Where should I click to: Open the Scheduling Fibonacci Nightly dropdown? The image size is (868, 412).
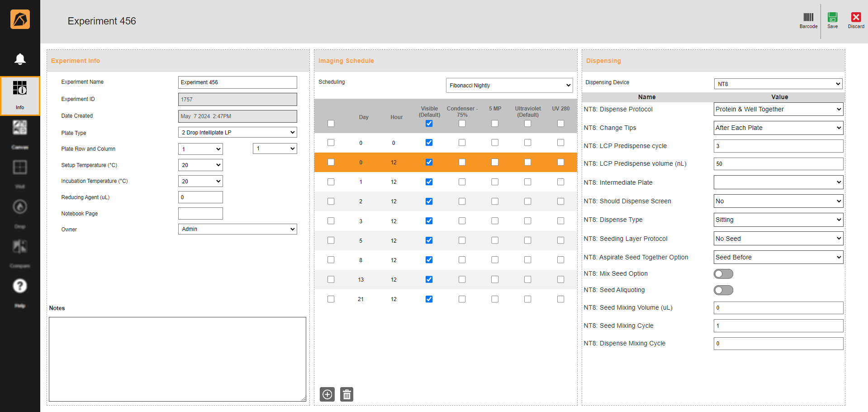click(509, 86)
